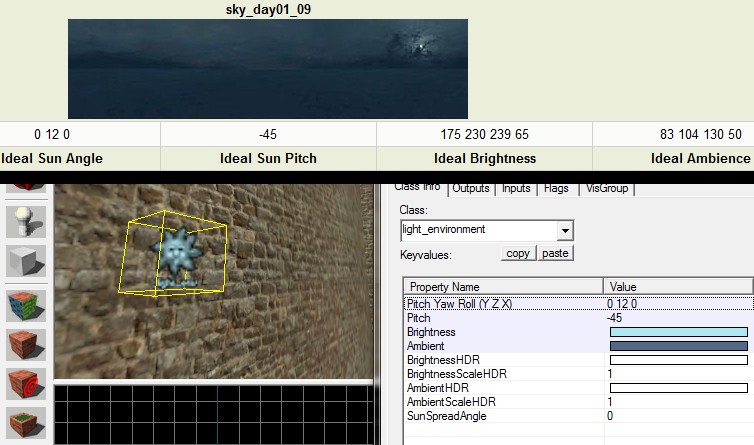Image resolution: width=754 pixels, height=445 pixels.
Task: Click the Ideal Sun Pitch label
Action: point(268,158)
